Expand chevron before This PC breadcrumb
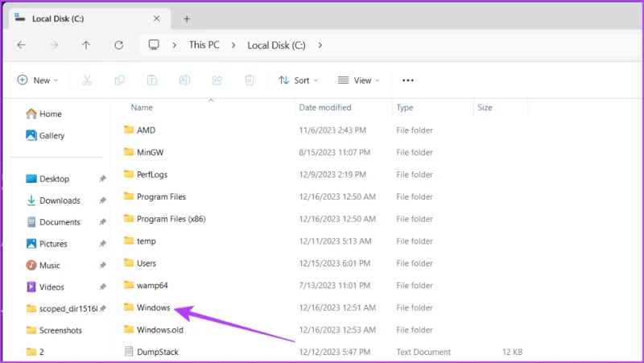Viewport: 644px width, 363px height. pos(175,45)
